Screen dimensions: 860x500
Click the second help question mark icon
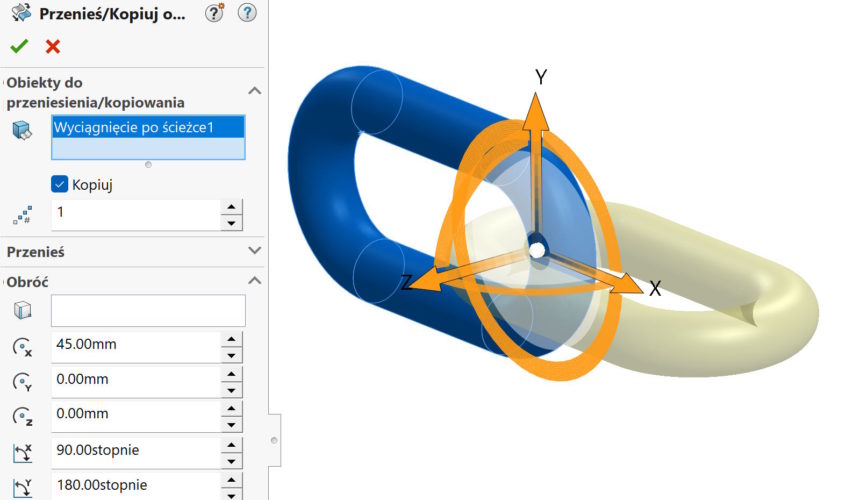247,13
